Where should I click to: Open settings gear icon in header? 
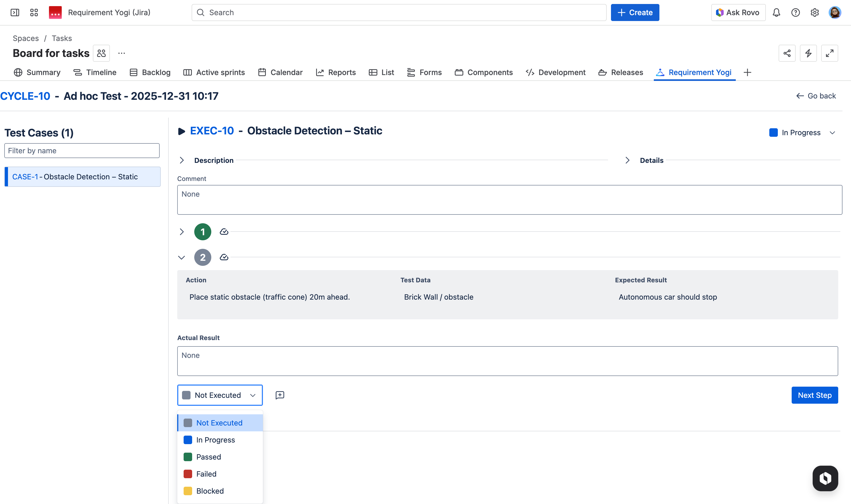coord(815,13)
